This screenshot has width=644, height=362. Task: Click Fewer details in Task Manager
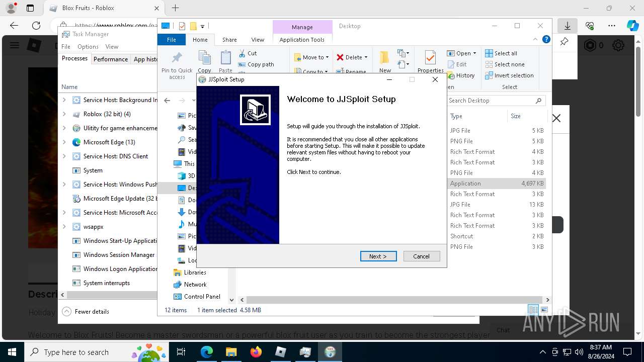[x=86, y=312]
